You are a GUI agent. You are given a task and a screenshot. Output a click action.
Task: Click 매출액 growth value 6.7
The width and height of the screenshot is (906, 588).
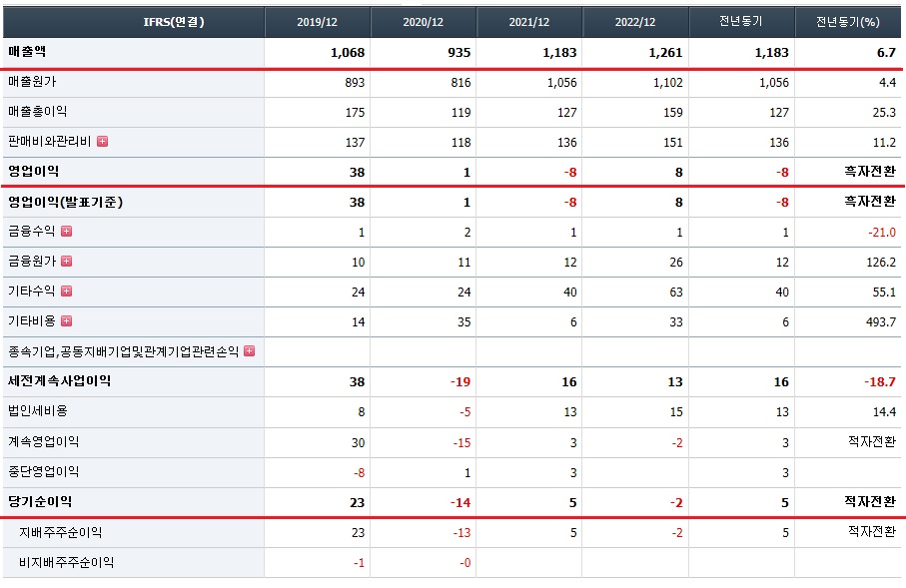point(886,53)
